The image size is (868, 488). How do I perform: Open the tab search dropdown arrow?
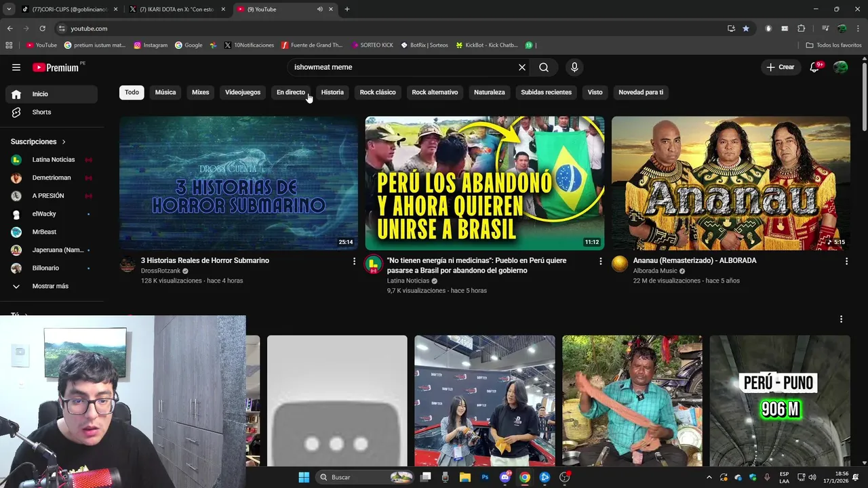tap(9, 9)
